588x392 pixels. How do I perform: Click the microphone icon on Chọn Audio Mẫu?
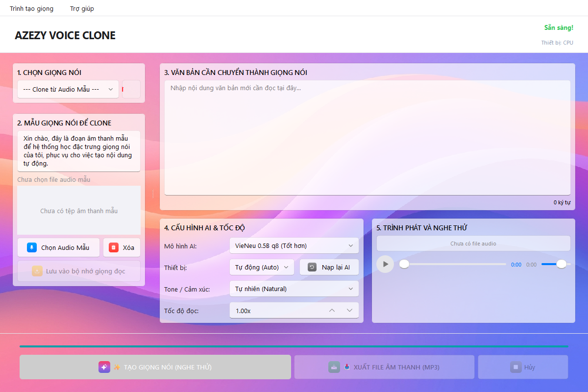point(32,247)
